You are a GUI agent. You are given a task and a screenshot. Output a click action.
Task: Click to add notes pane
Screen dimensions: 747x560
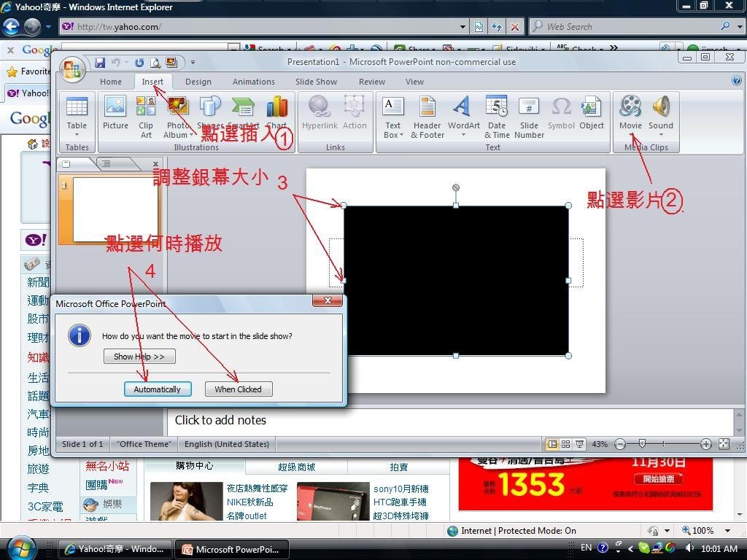(449, 421)
